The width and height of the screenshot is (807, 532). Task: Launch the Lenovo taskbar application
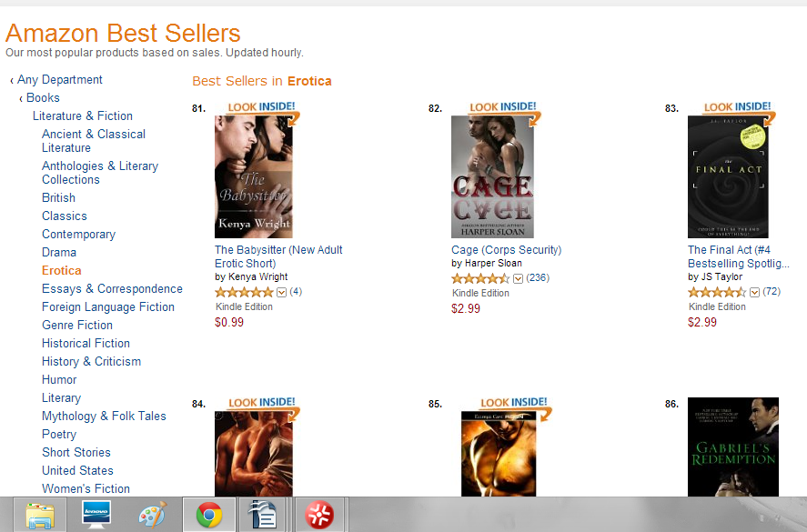(x=96, y=515)
